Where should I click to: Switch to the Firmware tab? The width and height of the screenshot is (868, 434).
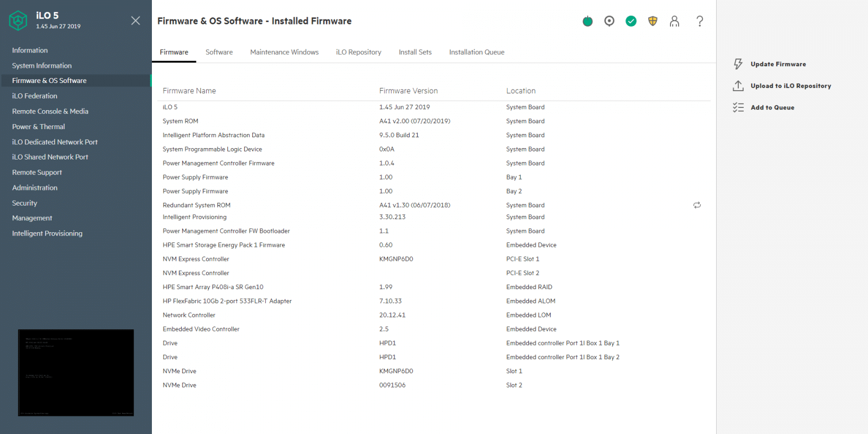click(x=174, y=52)
